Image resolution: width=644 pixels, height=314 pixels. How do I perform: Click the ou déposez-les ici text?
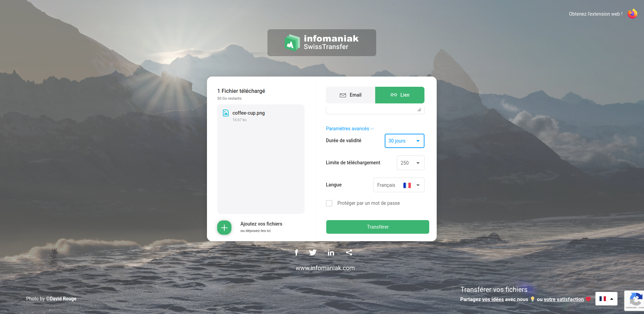256,231
